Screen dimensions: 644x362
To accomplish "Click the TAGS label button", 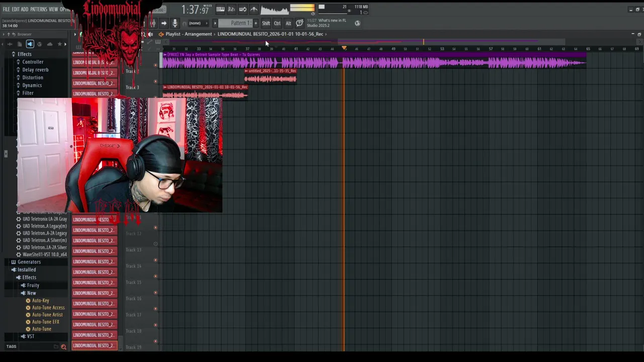I will [11, 346].
